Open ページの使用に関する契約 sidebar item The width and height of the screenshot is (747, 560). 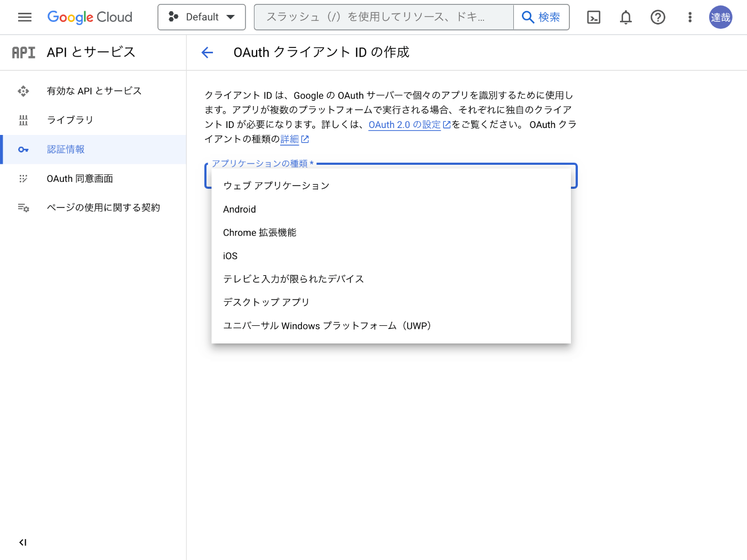point(93,207)
